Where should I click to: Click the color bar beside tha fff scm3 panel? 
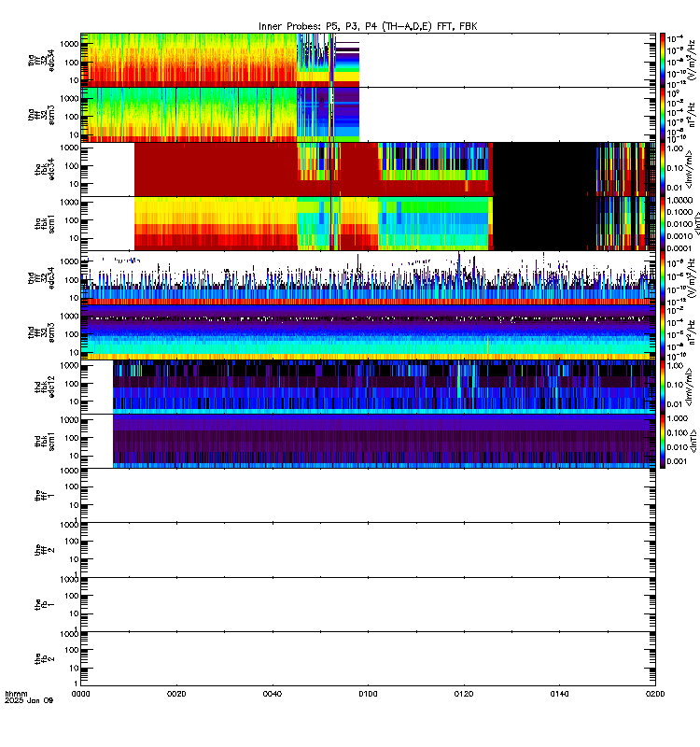coord(663,115)
